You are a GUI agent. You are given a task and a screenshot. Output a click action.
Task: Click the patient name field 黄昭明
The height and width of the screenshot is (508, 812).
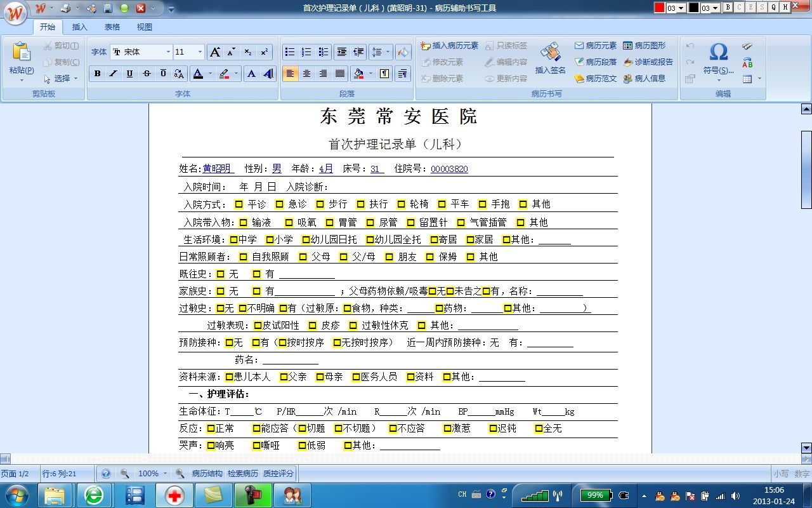click(x=218, y=169)
